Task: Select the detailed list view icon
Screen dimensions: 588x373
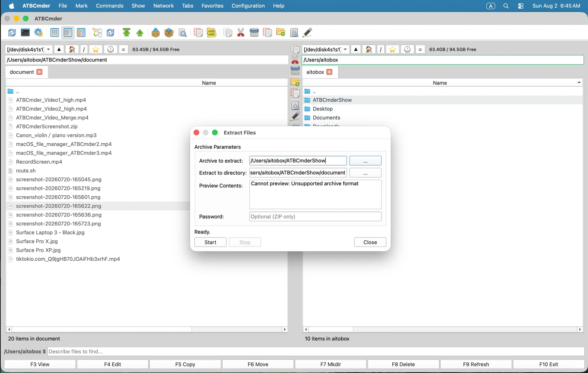Action: pyautogui.click(x=68, y=33)
